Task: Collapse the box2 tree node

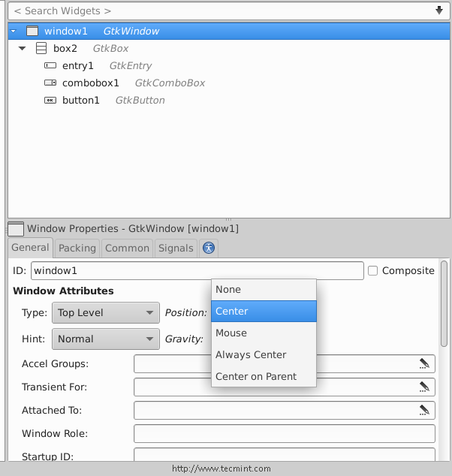Action: point(23,48)
